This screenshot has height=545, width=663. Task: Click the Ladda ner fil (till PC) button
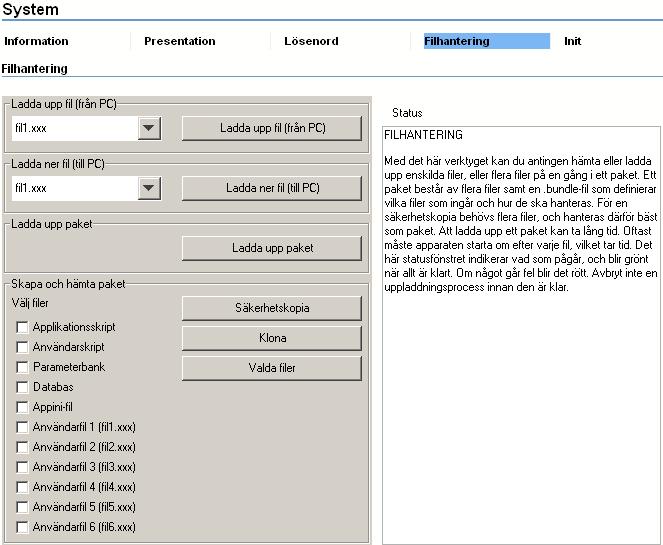click(272, 188)
